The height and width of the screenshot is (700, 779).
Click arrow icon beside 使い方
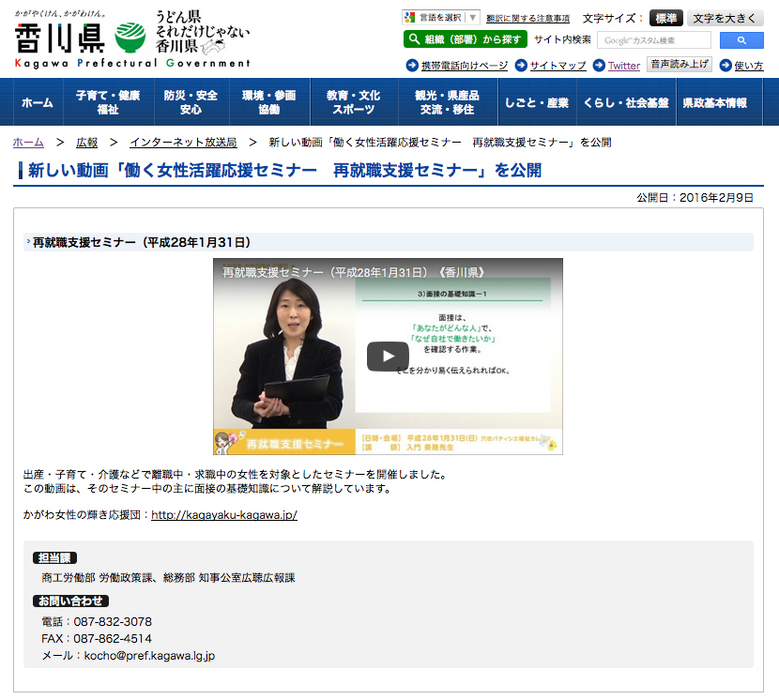(724, 66)
